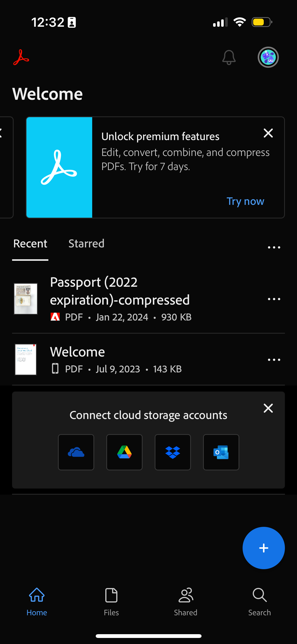Tap the blue Acrobat premium banner image
The image size is (297, 644).
59,167
